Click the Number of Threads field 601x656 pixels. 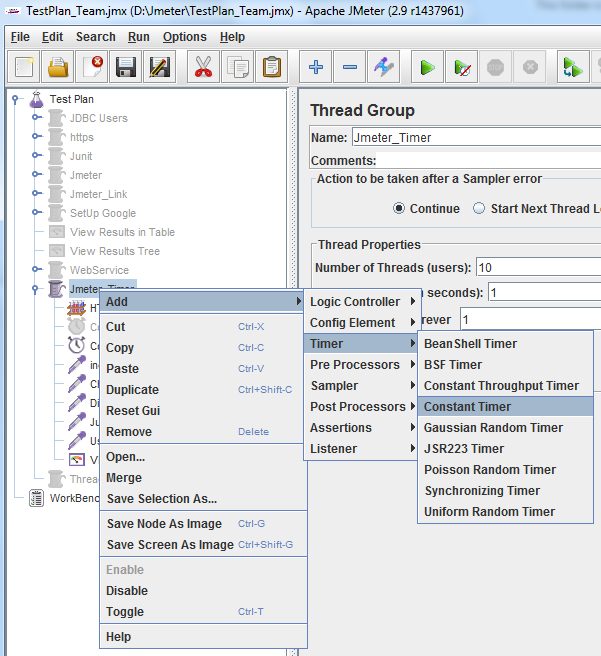click(539, 267)
